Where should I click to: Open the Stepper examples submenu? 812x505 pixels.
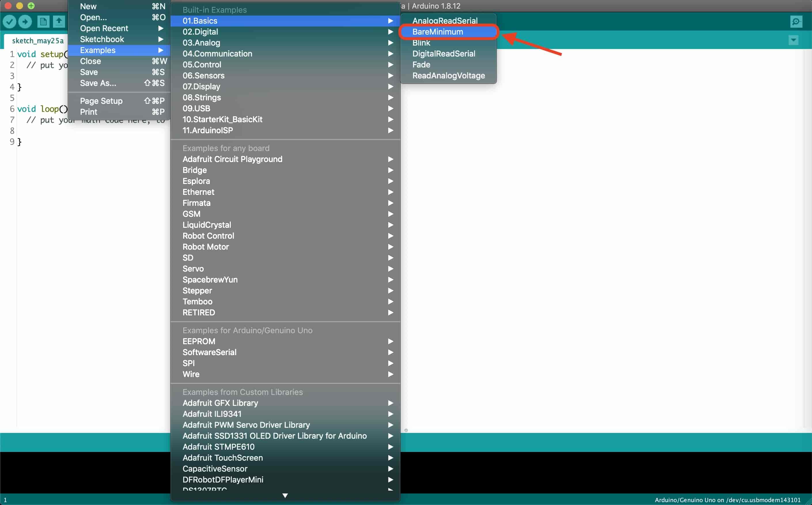(x=285, y=291)
